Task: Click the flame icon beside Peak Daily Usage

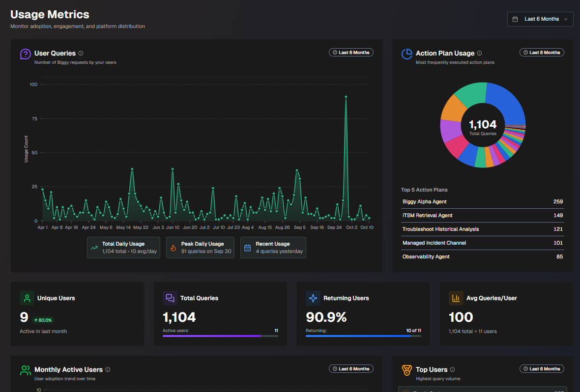Action: pos(174,247)
